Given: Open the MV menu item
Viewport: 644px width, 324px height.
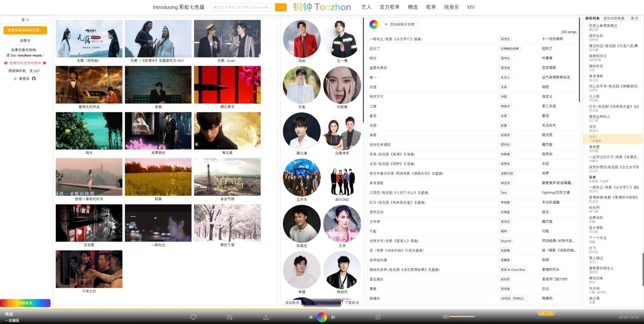Looking at the screenshot, I should [x=471, y=7].
